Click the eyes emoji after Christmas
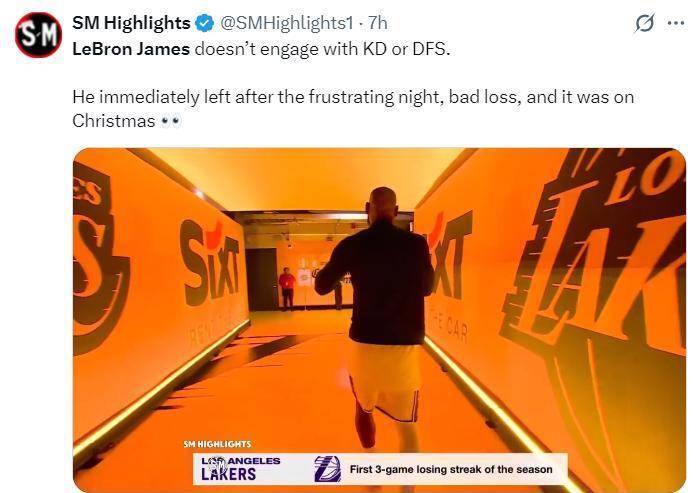This screenshot has height=493, width=697. [170, 121]
